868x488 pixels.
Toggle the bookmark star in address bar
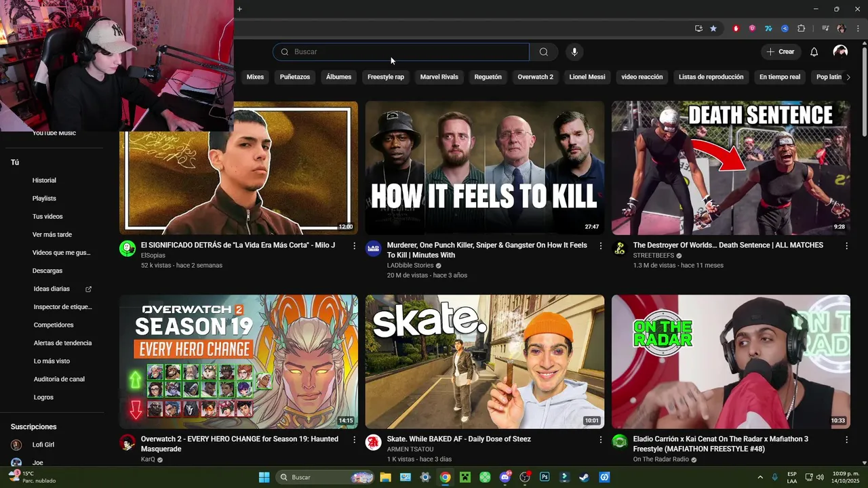click(x=713, y=28)
